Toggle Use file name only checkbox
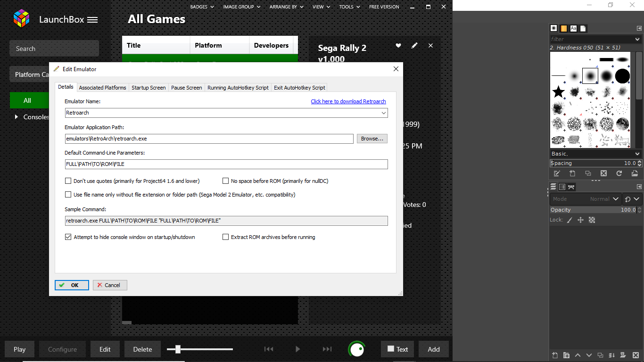Screen dimensions: 644x362 click(x=68, y=195)
